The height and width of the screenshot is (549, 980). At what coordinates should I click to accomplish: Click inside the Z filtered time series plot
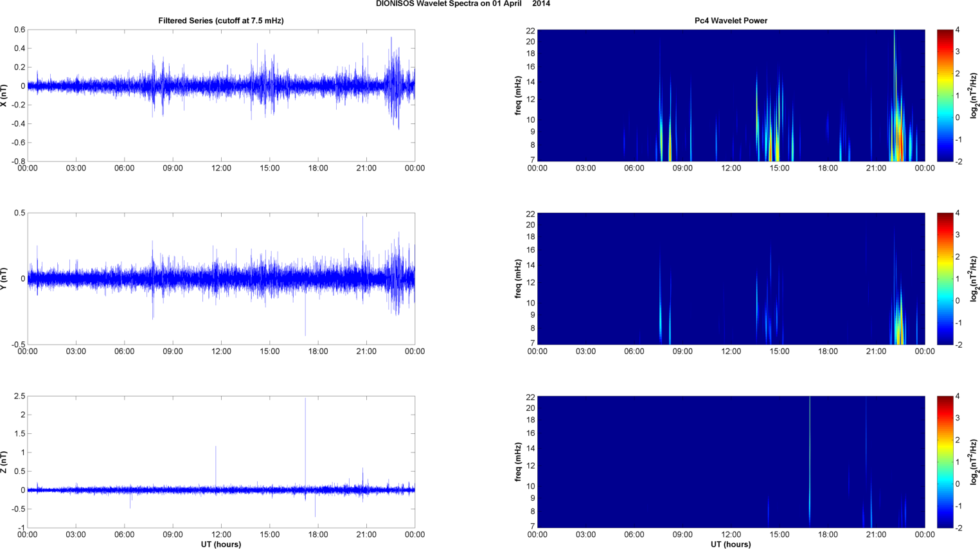coord(221,462)
